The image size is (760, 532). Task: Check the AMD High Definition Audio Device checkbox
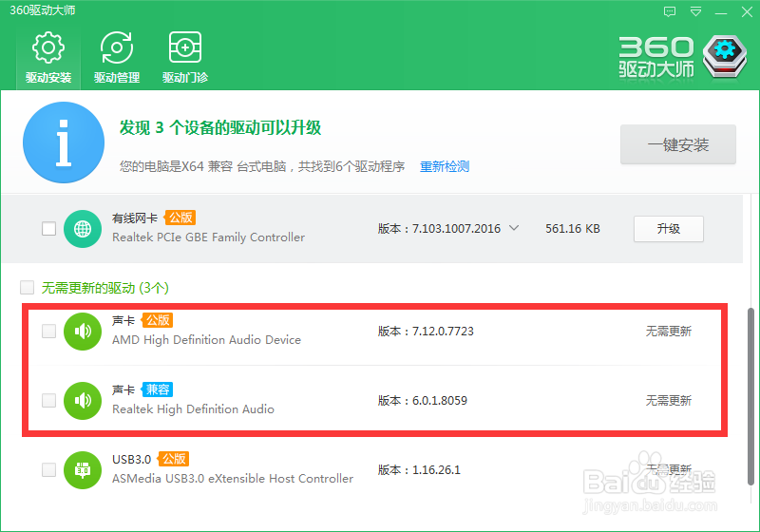(x=49, y=332)
